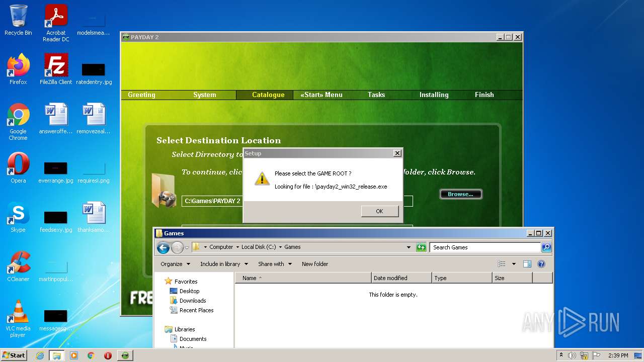Sort by Date modified column header

tap(401, 278)
